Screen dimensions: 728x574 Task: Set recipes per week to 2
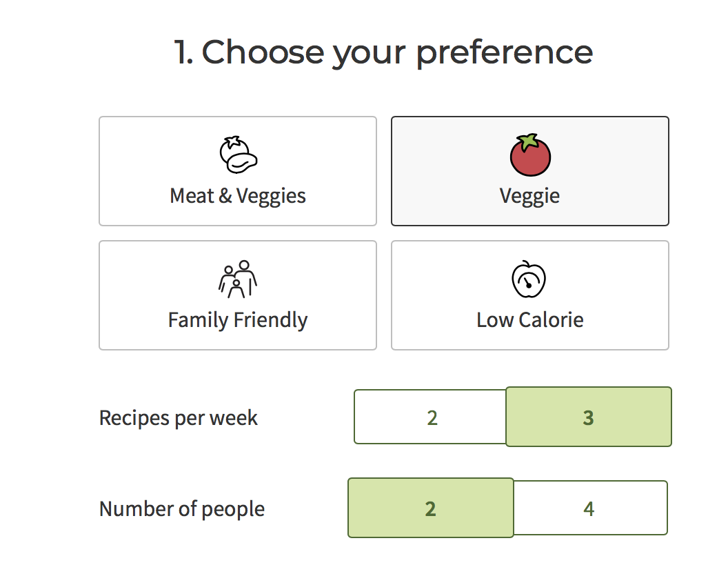(432, 417)
